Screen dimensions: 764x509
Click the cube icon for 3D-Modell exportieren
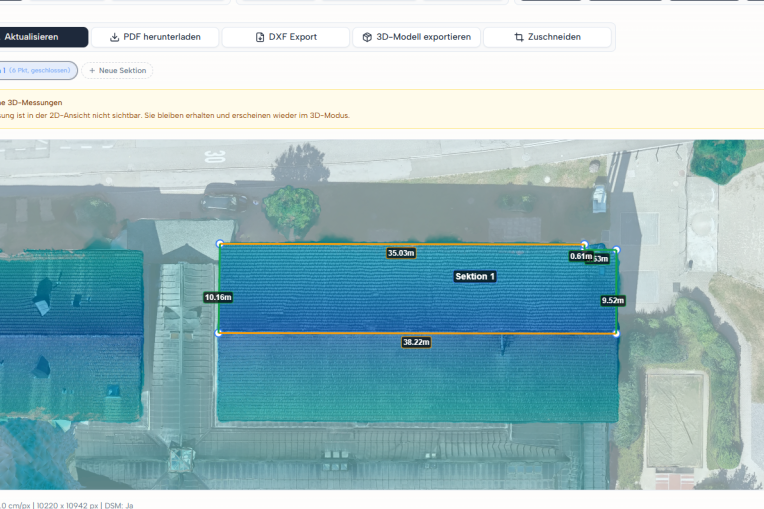point(367,37)
